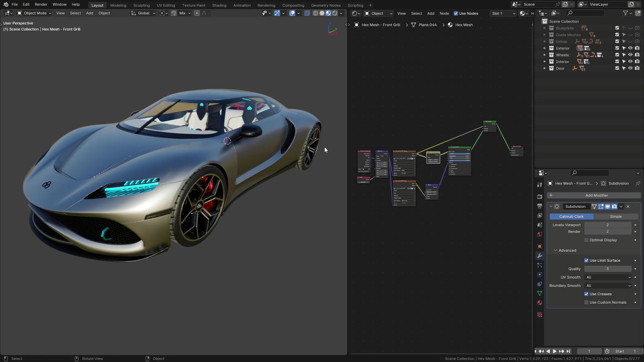Open the Object Constraints properties tab
This screenshot has height=362, width=644.
(x=540, y=284)
